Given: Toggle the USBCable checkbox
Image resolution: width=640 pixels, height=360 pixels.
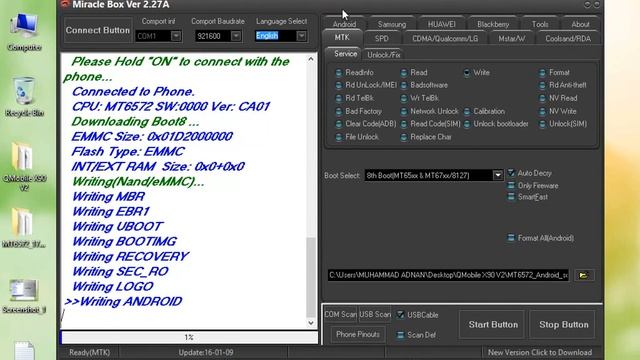Looking at the screenshot, I should coord(400,315).
